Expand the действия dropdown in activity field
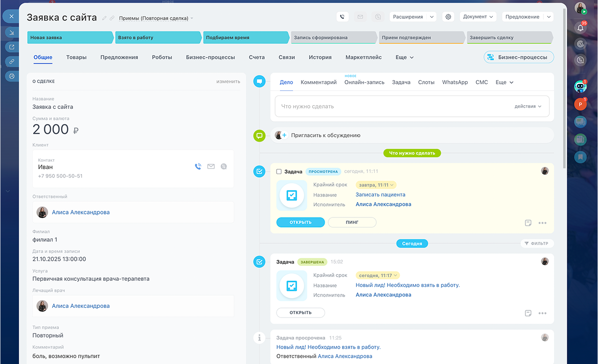This screenshot has height=364, width=598. tap(528, 107)
